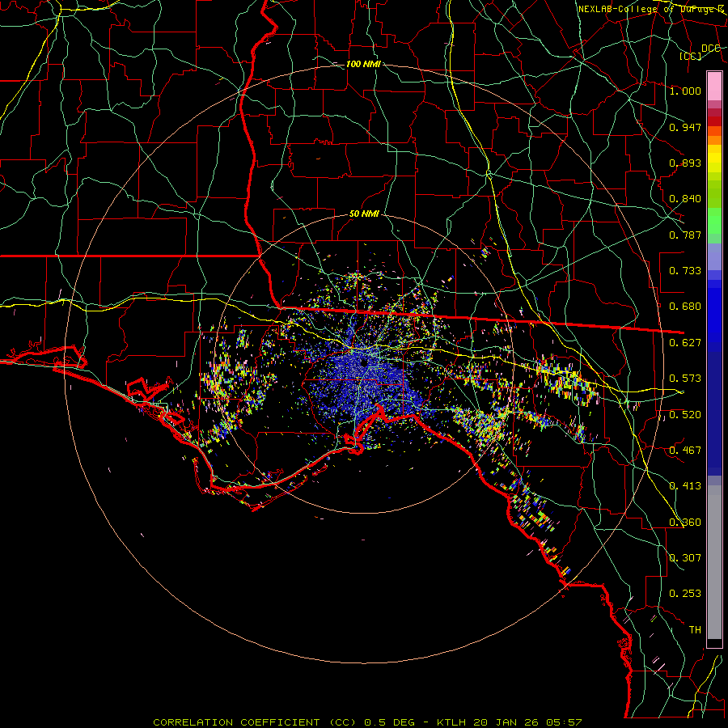Select the 0.733 scale label

click(x=685, y=271)
